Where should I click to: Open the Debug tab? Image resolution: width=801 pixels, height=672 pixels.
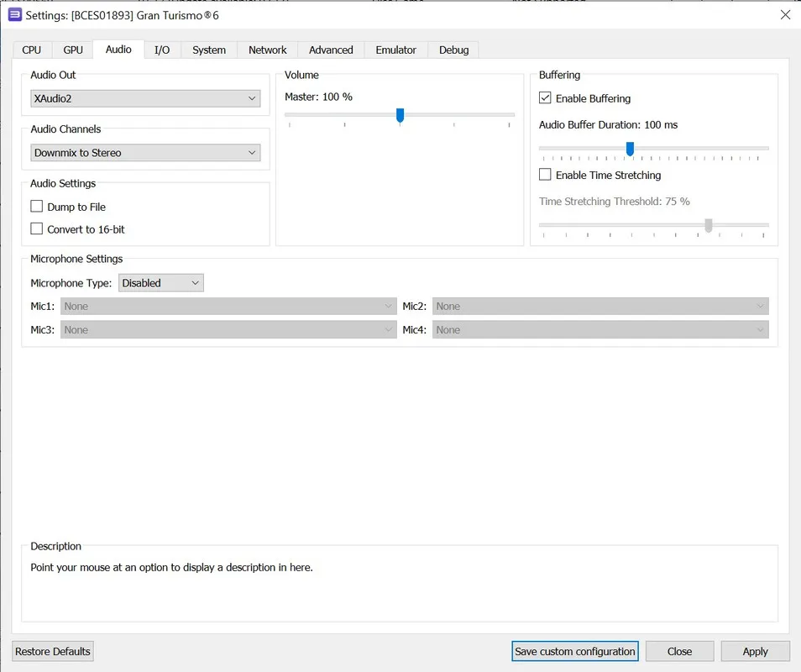pos(453,50)
